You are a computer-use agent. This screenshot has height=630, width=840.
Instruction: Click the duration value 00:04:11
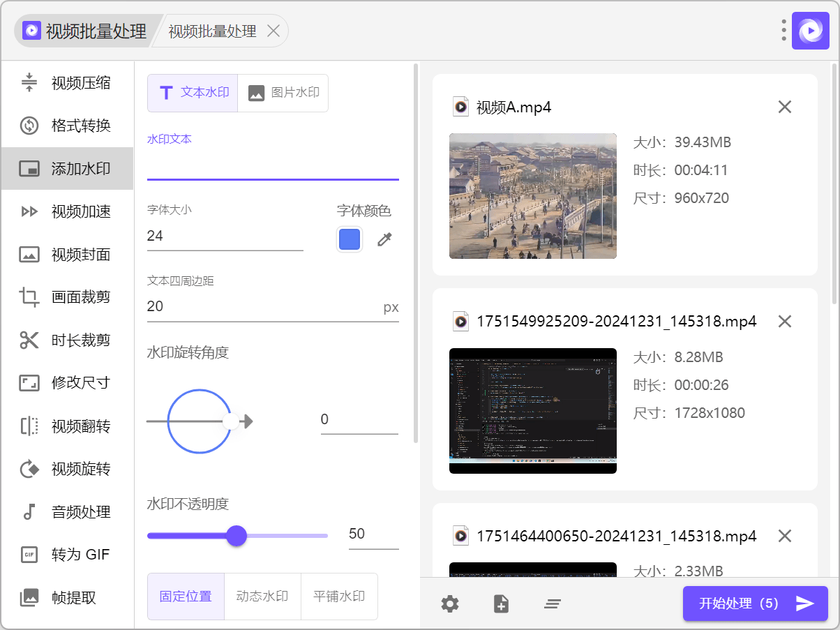(x=701, y=170)
